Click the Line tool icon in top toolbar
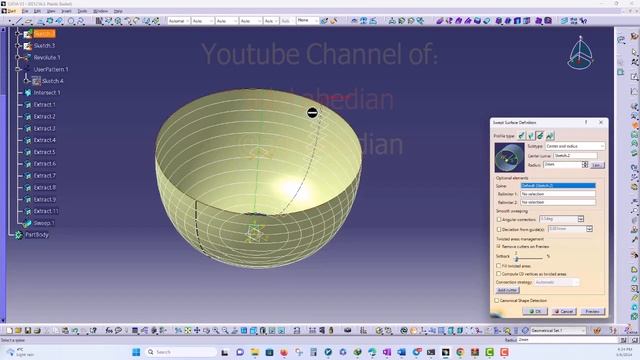640x360 pixels. point(19,21)
